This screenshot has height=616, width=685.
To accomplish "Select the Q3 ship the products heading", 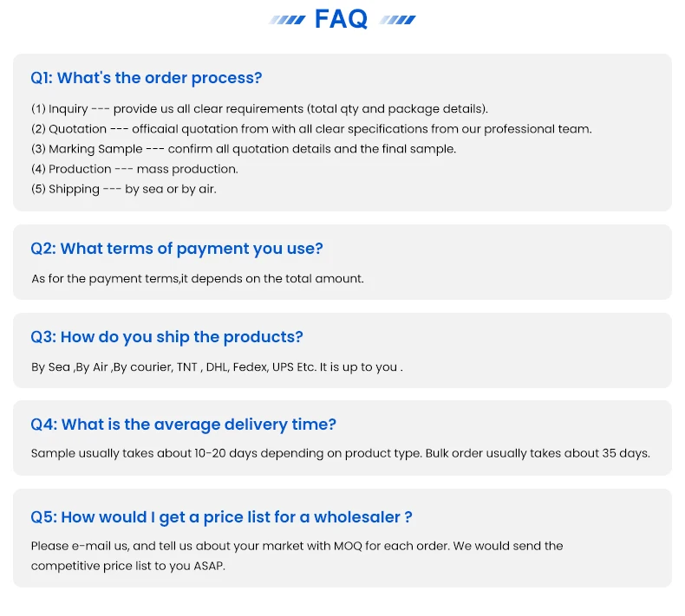I will pyautogui.click(x=166, y=337).
